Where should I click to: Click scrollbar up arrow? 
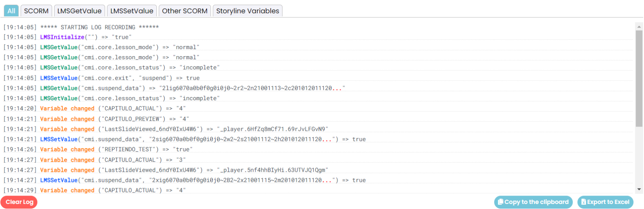(639, 27)
